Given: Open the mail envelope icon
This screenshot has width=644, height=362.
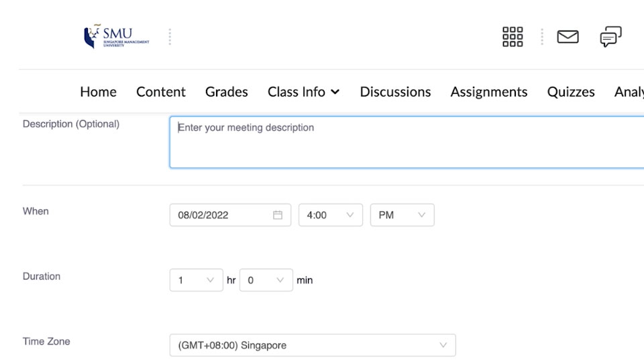Looking at the screenshot, I should click(x=568, y=37).
